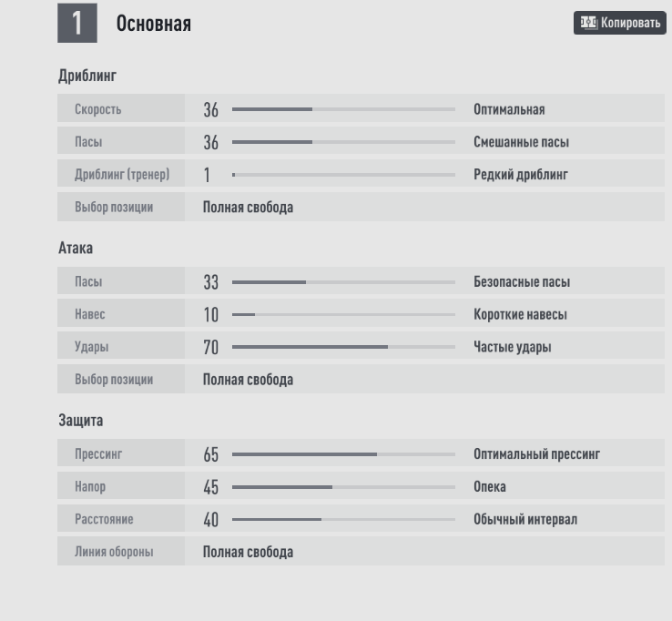Open the Линия обороны option Полная свобода
672x621 pixels.
(x=248, y=552)
